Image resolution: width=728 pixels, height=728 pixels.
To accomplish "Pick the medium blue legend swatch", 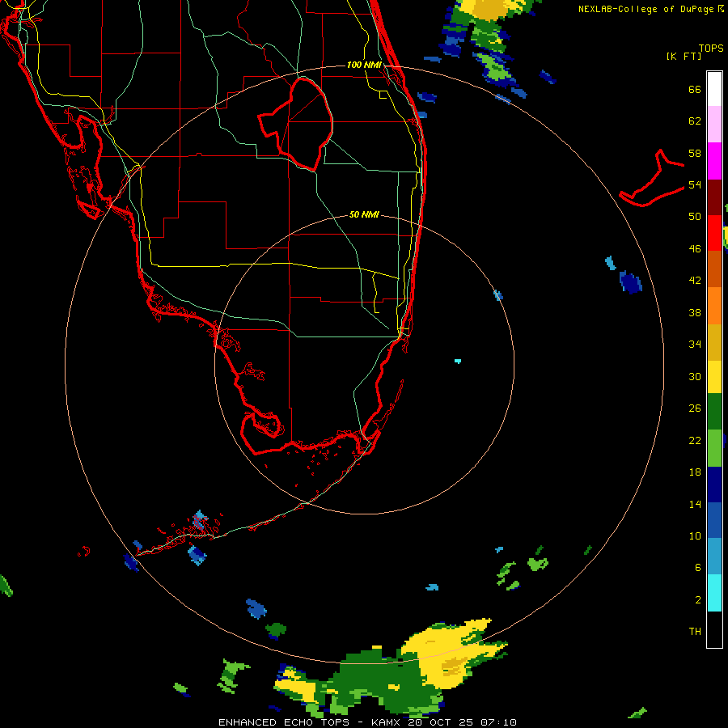I will [714, 520].
